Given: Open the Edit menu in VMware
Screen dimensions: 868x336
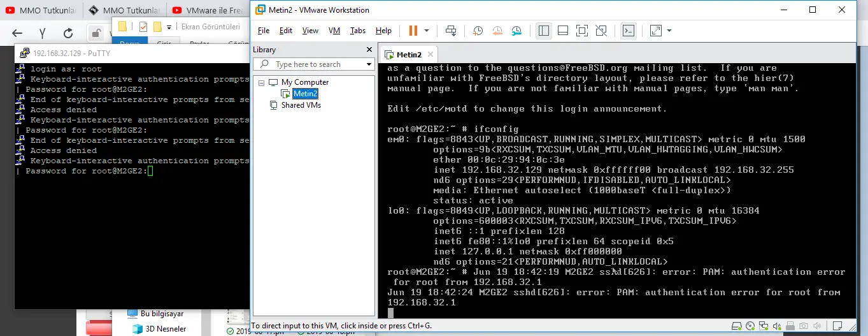Looking at the screenshot, I should pos(286,31).
